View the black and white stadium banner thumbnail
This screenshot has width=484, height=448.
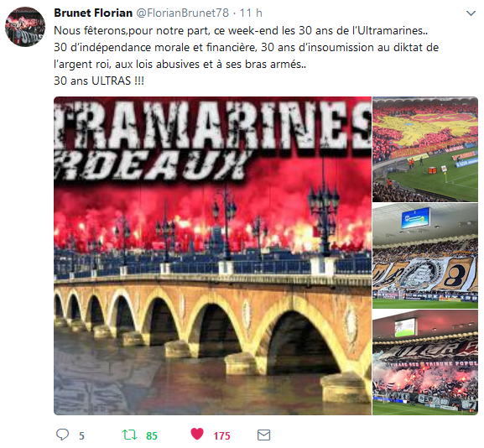(x=425, y=256)
